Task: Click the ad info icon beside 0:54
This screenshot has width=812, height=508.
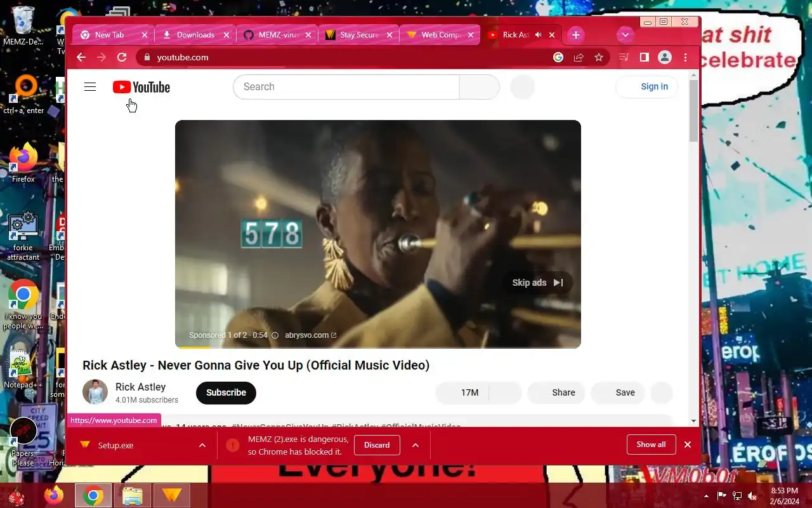Action: click(275, 335)
